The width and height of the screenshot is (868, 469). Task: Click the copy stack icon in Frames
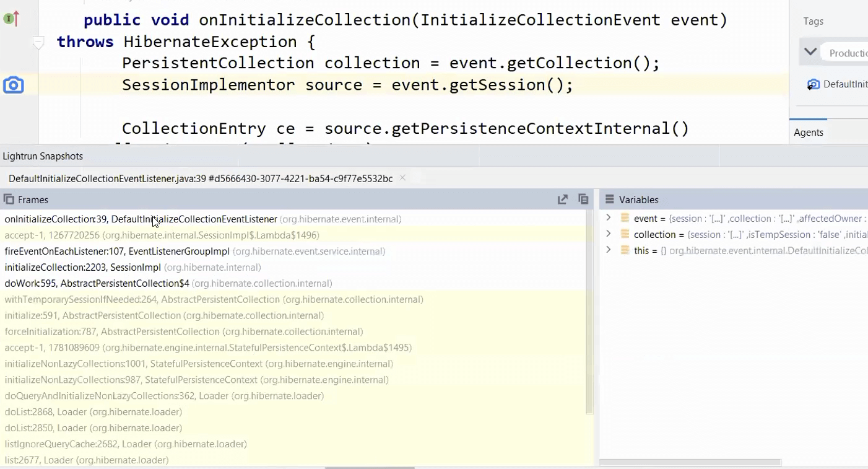coord(583,199)
